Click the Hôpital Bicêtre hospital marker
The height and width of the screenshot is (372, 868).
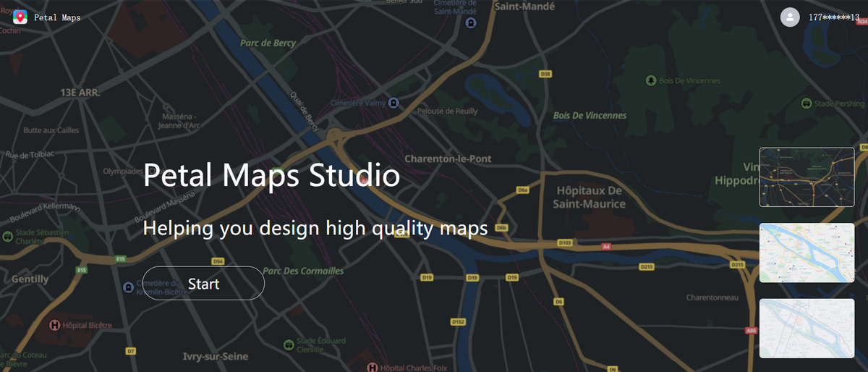pyautogui.click(x=54, y=326)
